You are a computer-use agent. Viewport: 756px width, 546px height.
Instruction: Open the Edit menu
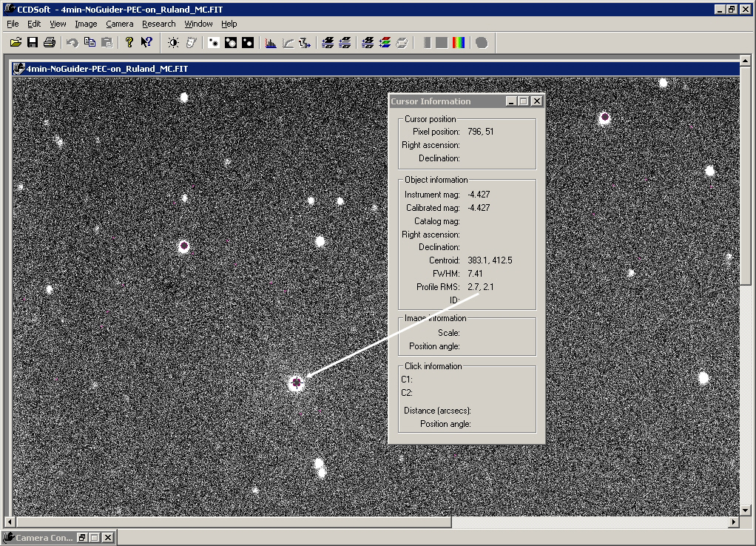[x=34, y=24]
